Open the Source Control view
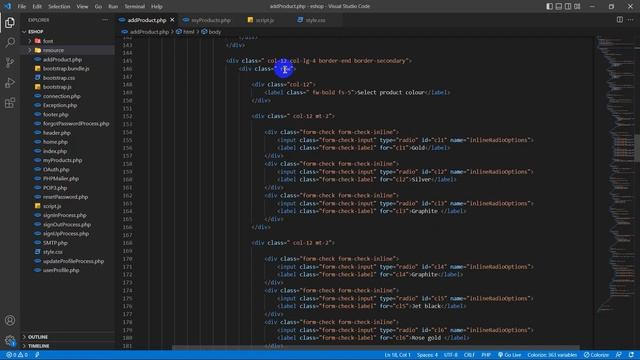 click(x=10, y=62)
